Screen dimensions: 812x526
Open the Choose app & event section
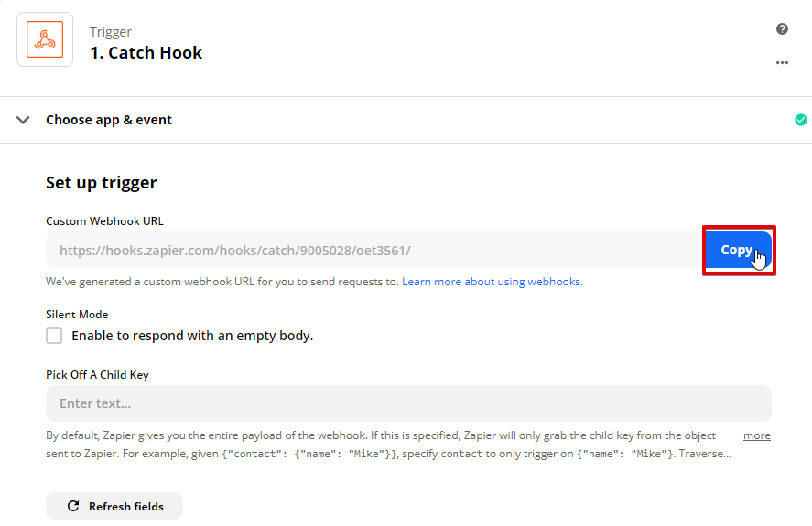point(109,120)
